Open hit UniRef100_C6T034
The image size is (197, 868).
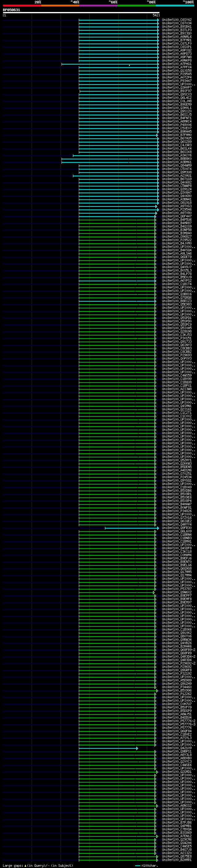click(176, 23)
